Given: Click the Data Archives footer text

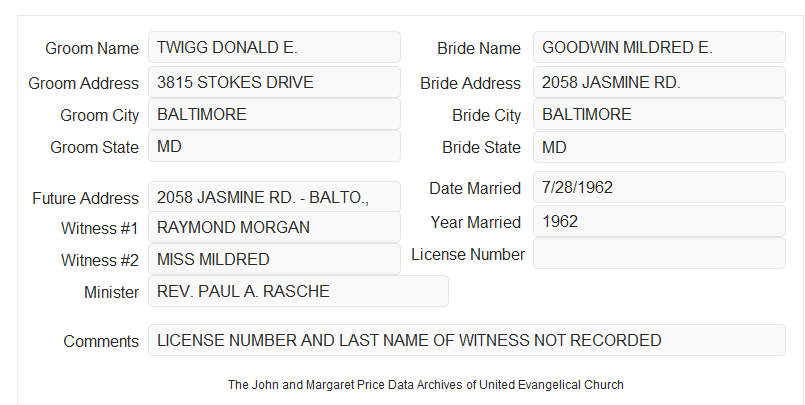Looking at the screenshot, I should click(426, 384).
